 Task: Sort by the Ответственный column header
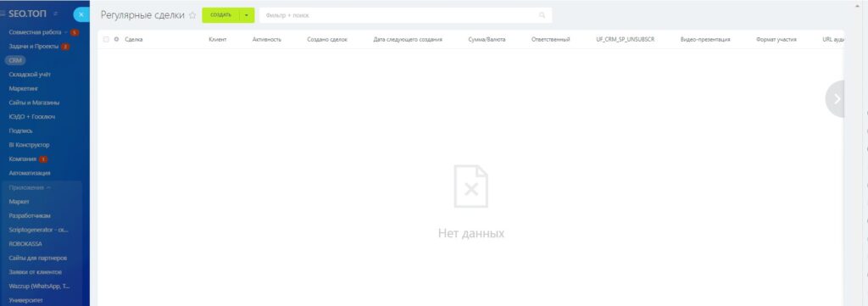click(x=550, y=39)
